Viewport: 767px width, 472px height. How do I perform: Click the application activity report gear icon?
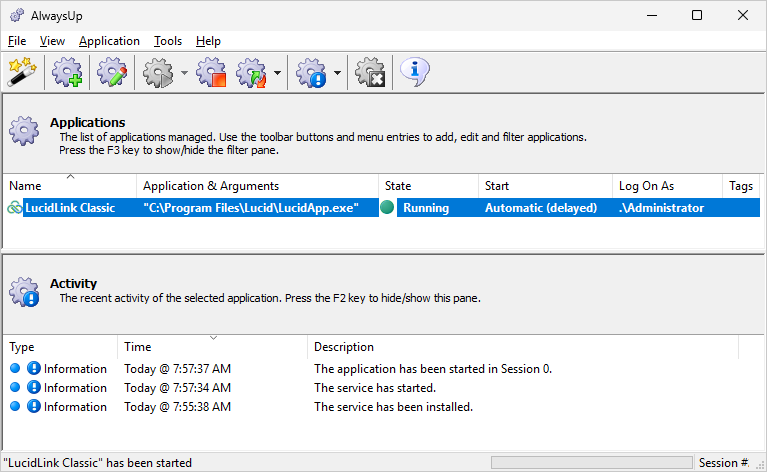311,72
